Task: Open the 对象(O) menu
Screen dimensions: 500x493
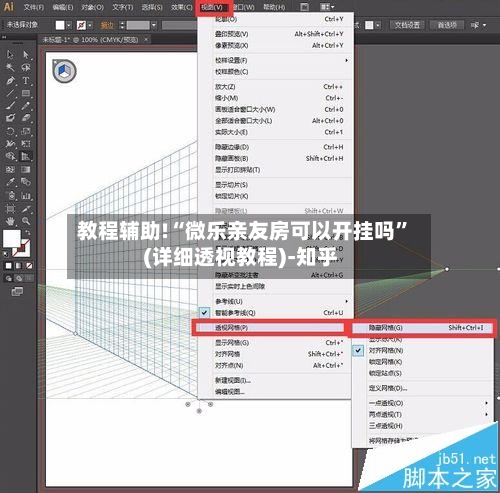Action: pyautogui.click(x=92, y=7)
